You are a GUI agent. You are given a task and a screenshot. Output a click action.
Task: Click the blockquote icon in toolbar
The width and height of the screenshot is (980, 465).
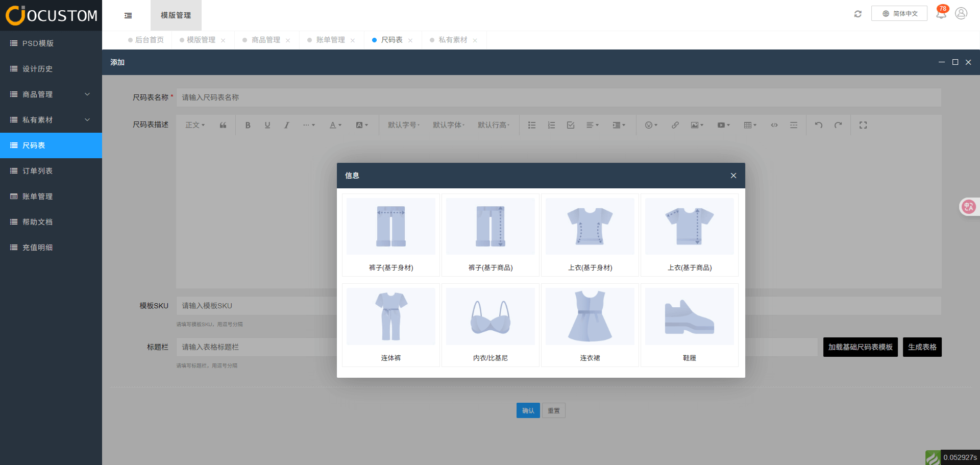223,125
